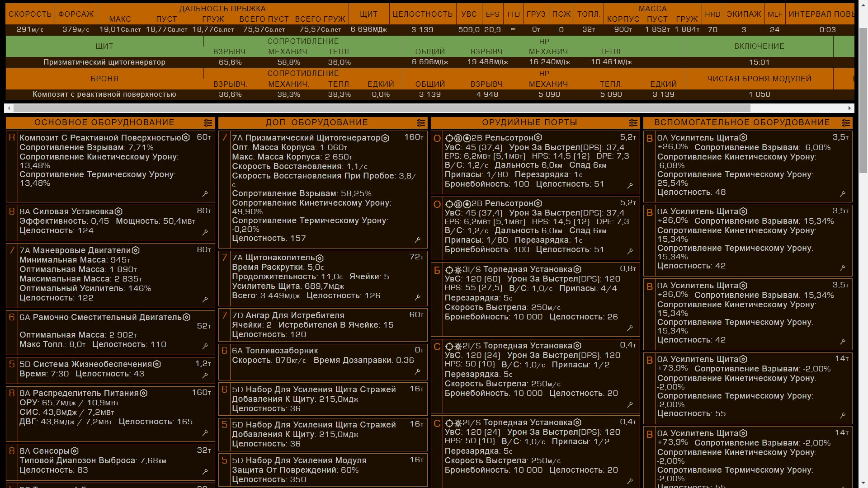
Task: Click right arrow of horizontal scrollbar
Action: (x=849, y=108)
